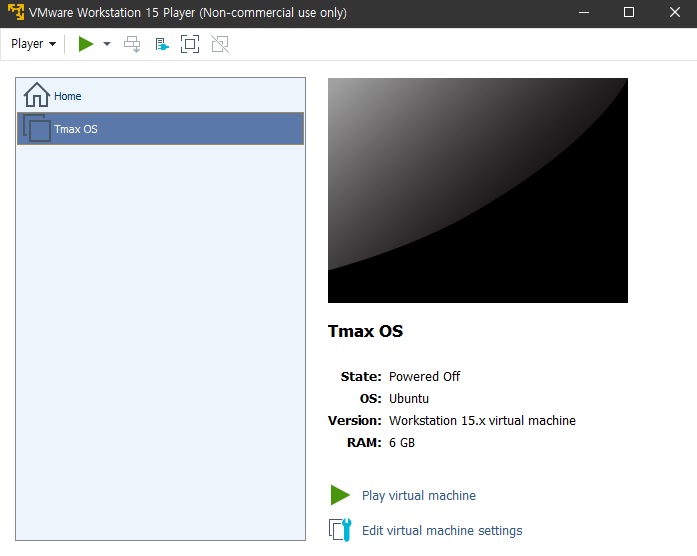Click the Tmax OS black preview thumbnail

477,190
